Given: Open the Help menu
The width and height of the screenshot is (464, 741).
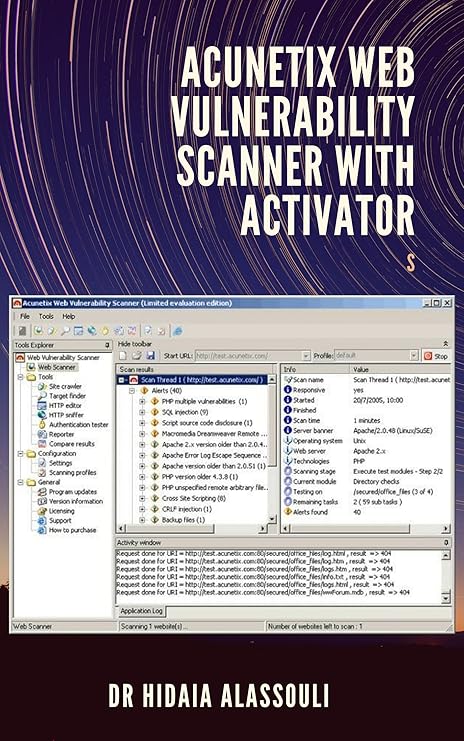Looking at the screenshot, I should click(x=69, y=316).
